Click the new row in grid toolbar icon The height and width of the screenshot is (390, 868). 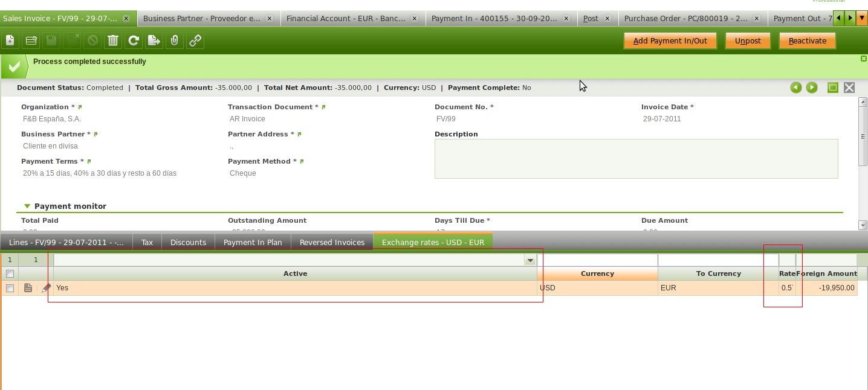(x=31, y=41)
